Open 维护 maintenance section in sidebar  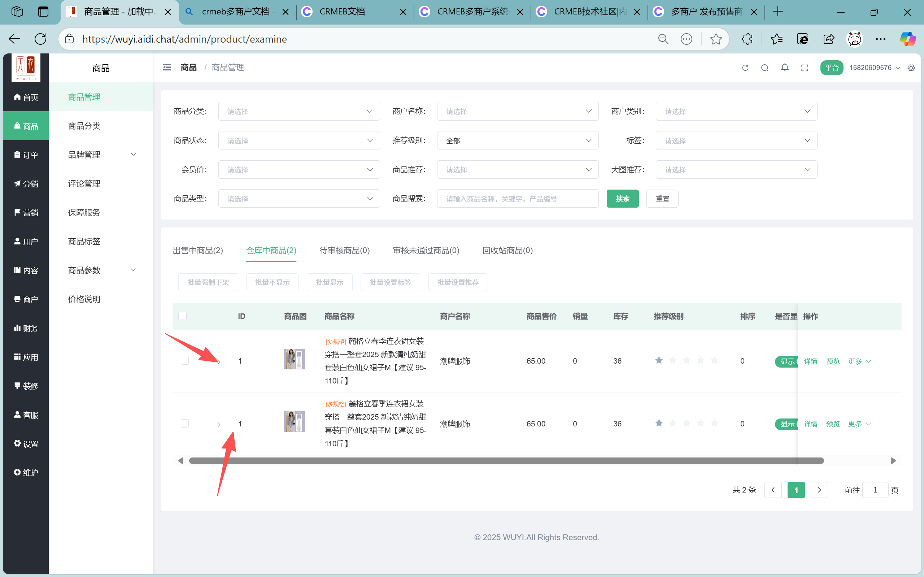pyautogui.click(x=26, y=473)
